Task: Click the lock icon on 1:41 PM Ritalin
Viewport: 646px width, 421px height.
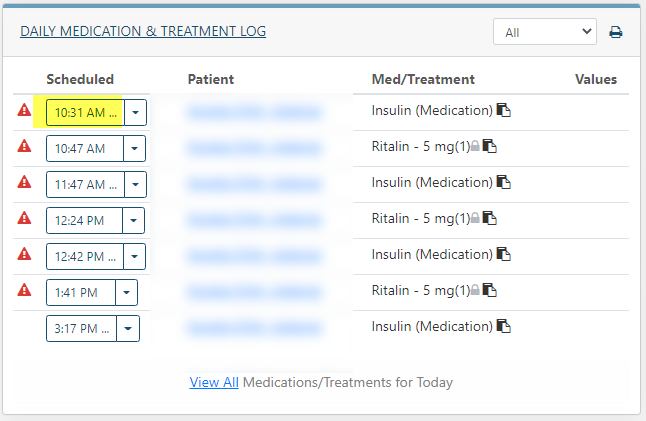Action: (475, 290)
